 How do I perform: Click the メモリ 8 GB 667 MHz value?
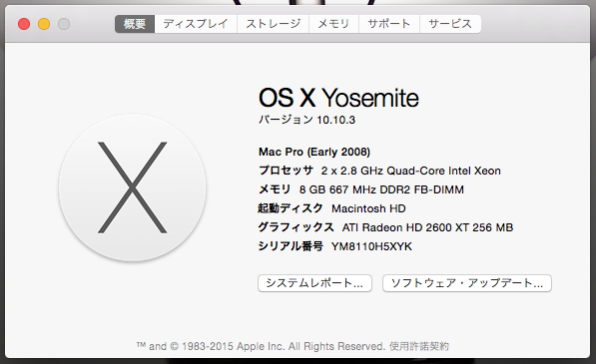click(x=381, y=189)
